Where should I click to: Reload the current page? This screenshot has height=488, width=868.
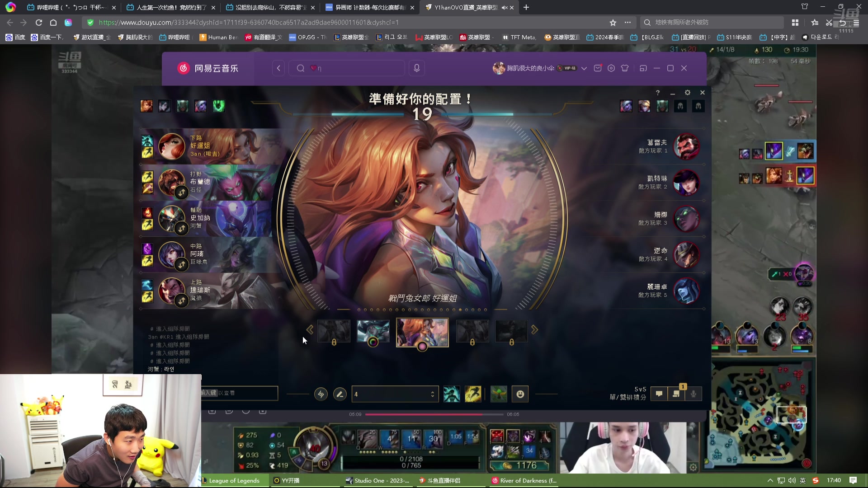pyautogui.click(x=39, y=23)
